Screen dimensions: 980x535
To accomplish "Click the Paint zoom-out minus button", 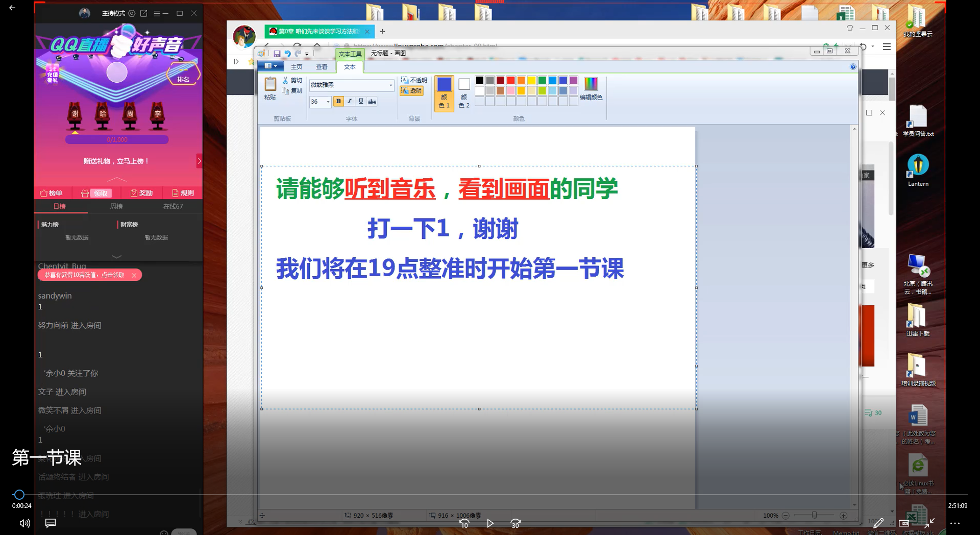I will tap(786, 516).
